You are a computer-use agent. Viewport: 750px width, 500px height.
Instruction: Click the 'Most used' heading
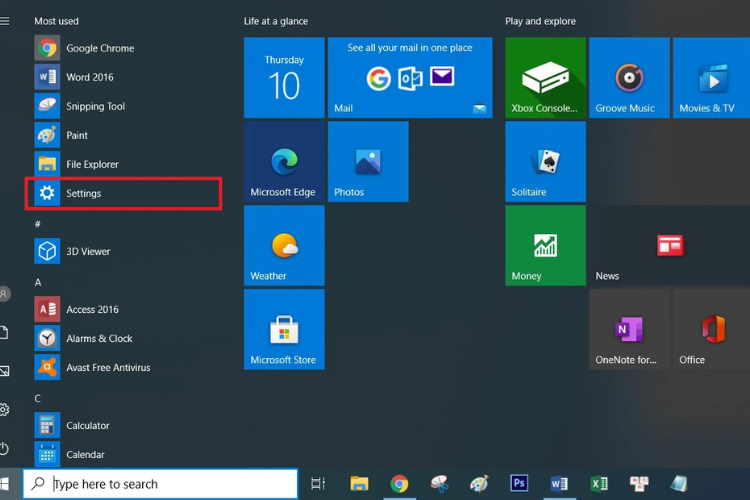click(x=56, y=21)
